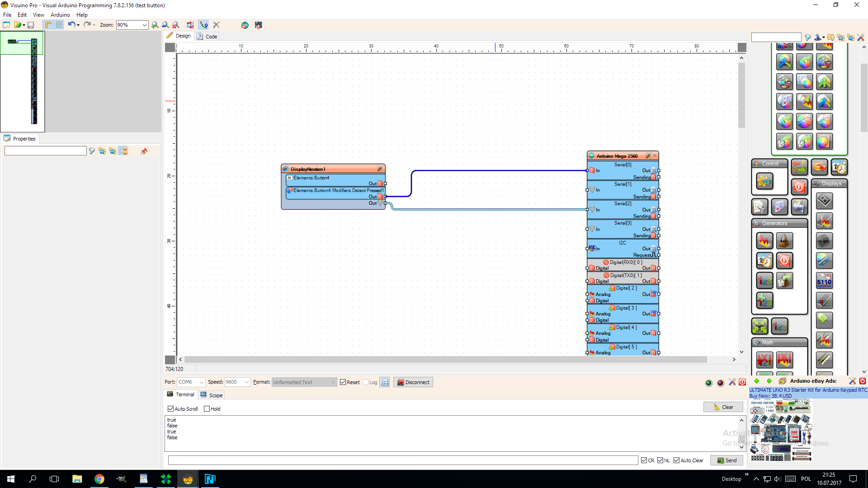Switch to the Scope tab
This screenshot has width=868, height=488.
click(x=212, y=395)
